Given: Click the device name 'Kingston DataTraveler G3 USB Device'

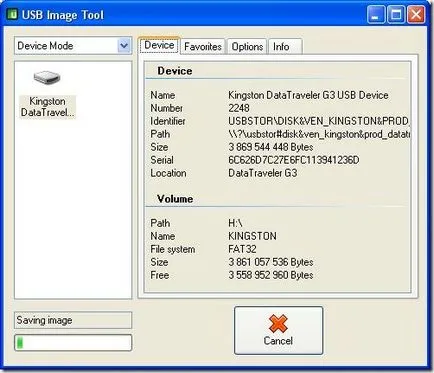Looking at the screenshot, I should [308, 95].
